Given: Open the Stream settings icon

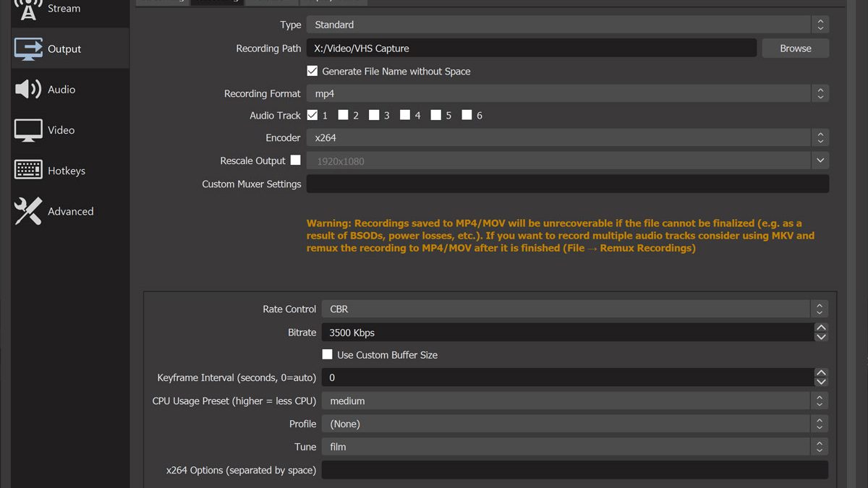Looking at the screenshot, I should coord(28,9).
